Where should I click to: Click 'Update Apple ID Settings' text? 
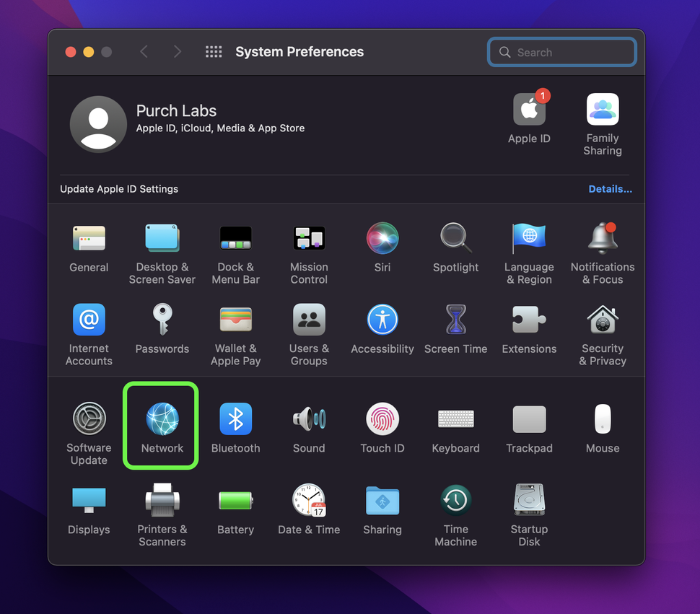click(119, 189)
